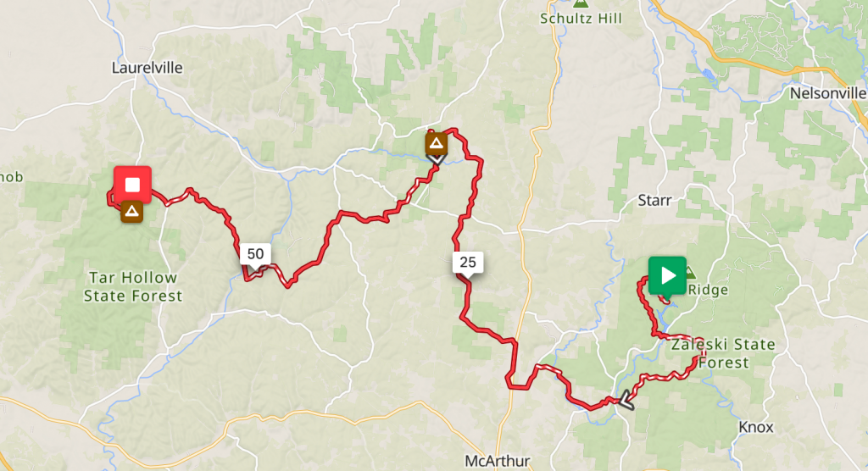Select the campsite icon near Tar Hollow
868x471 pixels.
(131, 212)
